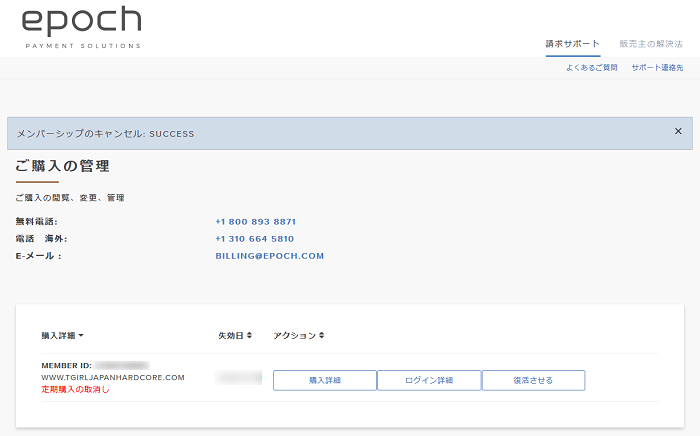Click the epoch Payment Solutions logo
The height and width of the screenshot is (436, 700).
tap(82, 28)
